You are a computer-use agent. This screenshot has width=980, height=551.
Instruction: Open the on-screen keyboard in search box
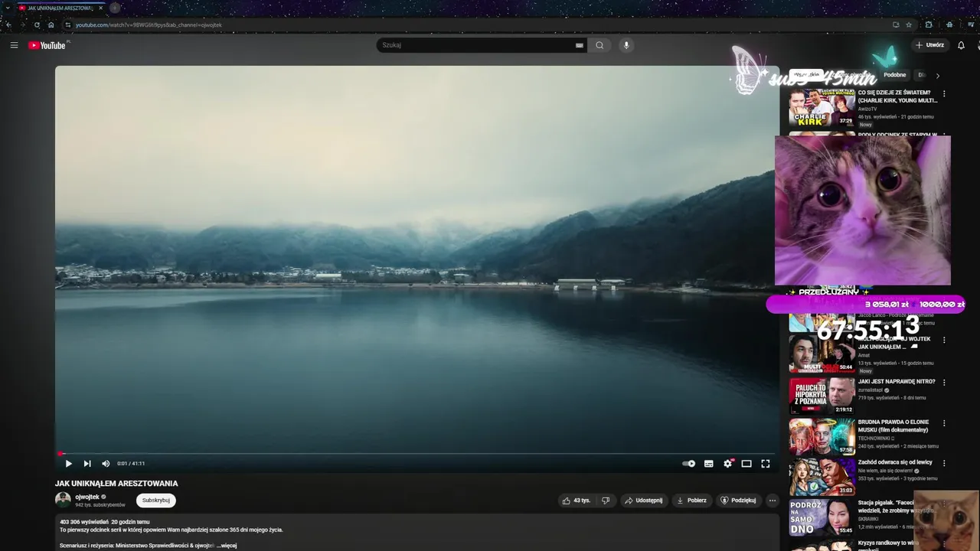coord(580,45)
